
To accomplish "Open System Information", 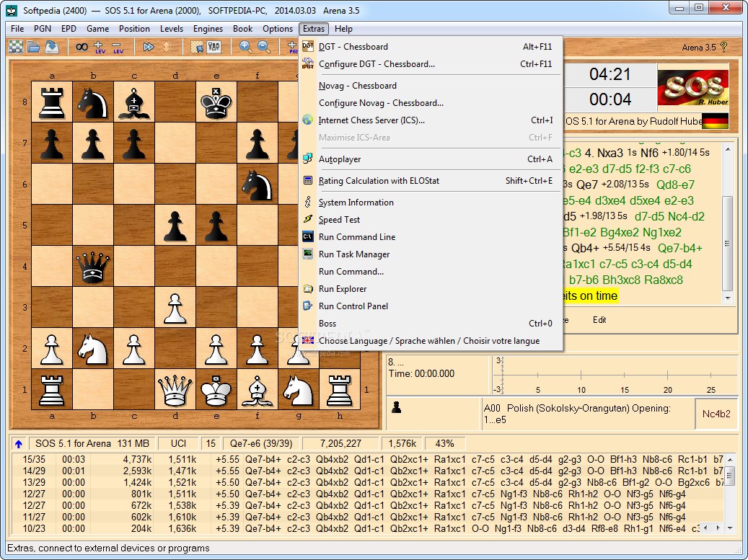I will pyautogui.click(x=431, y=203).
